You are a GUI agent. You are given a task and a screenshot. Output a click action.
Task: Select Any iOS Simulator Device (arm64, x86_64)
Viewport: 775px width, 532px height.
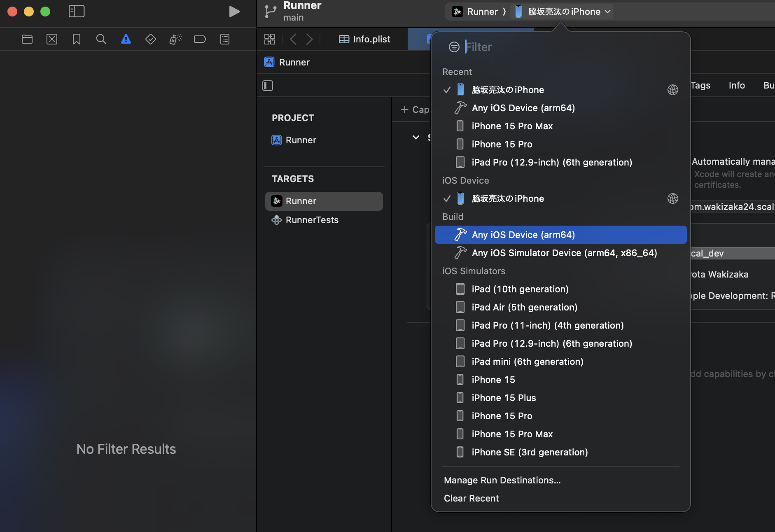click(x=560, y=253)
